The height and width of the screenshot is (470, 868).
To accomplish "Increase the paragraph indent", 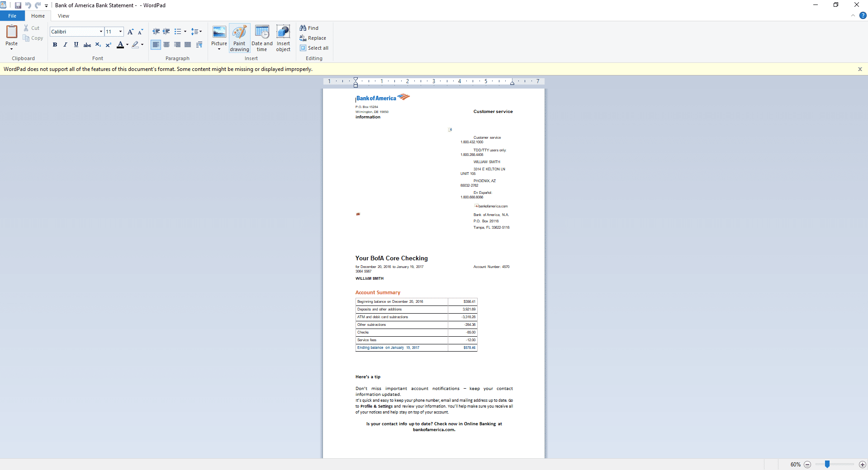I will pyautogui.click(x=166, y=32).
